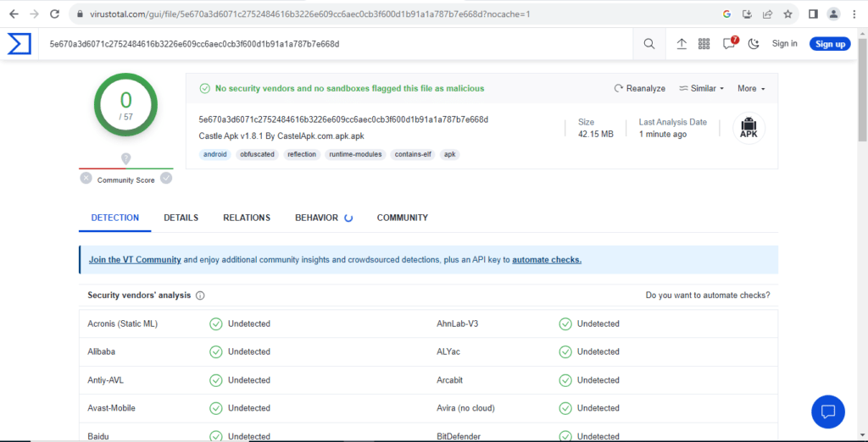Click the AhnLab-V3 undetected check icon
This screenshot has width=868, height=442.
click(565, 323)
